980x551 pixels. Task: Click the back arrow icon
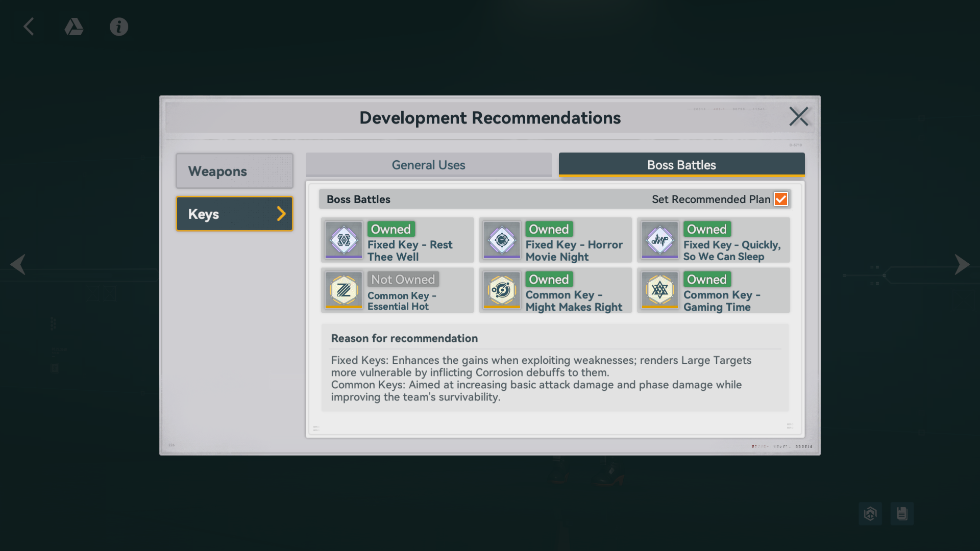coord(29,27)
